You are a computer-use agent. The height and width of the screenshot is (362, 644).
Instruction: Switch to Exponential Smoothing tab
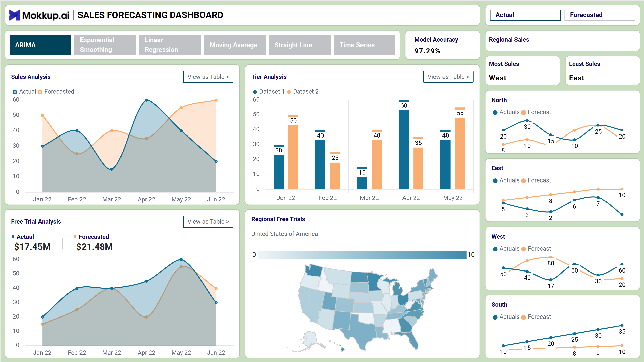(x=105, y=45)
